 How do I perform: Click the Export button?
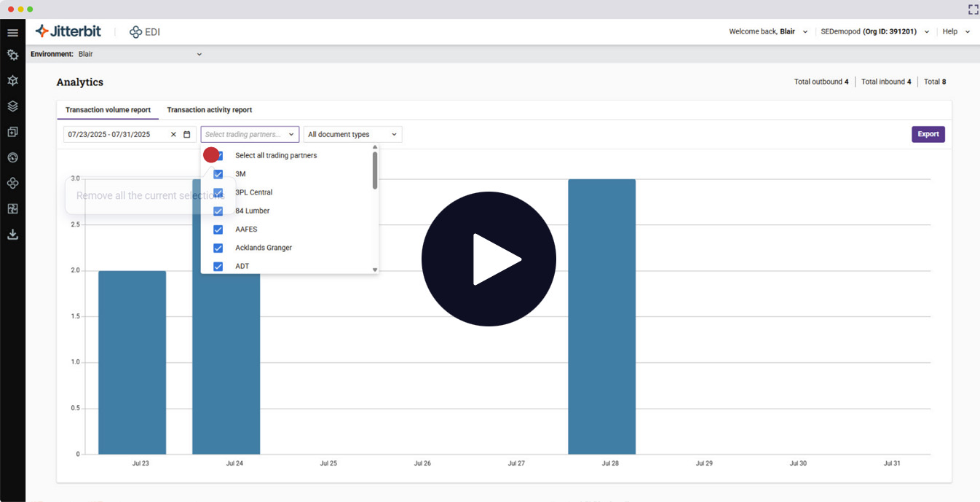coord(928,134)
